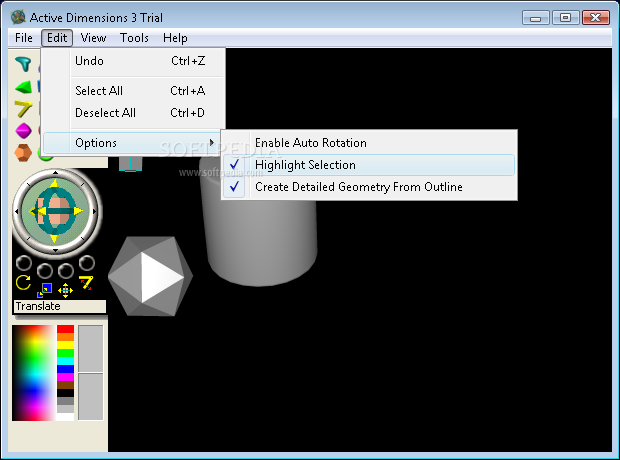This screenshot has height=460, width=620.
Task: Pick the white color swatch
Action: coord(66,417)
